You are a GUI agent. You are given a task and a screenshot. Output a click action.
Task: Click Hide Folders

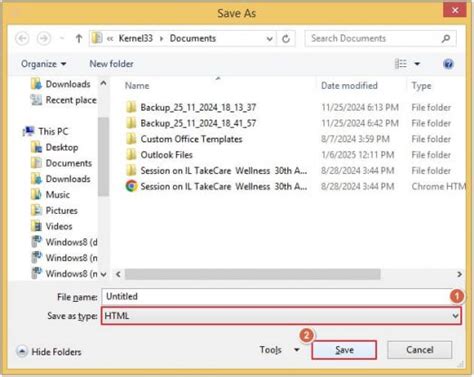point(49,352)
